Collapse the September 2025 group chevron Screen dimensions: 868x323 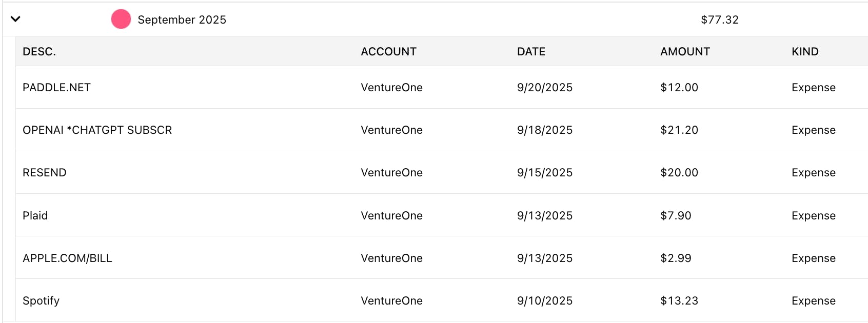point(15,19)
